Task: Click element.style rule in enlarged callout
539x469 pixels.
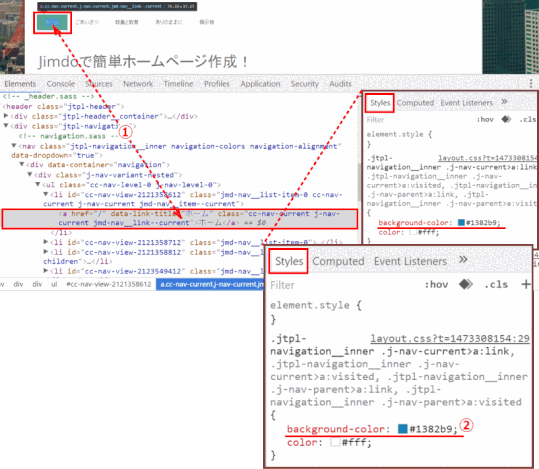Action: point(316,305)
